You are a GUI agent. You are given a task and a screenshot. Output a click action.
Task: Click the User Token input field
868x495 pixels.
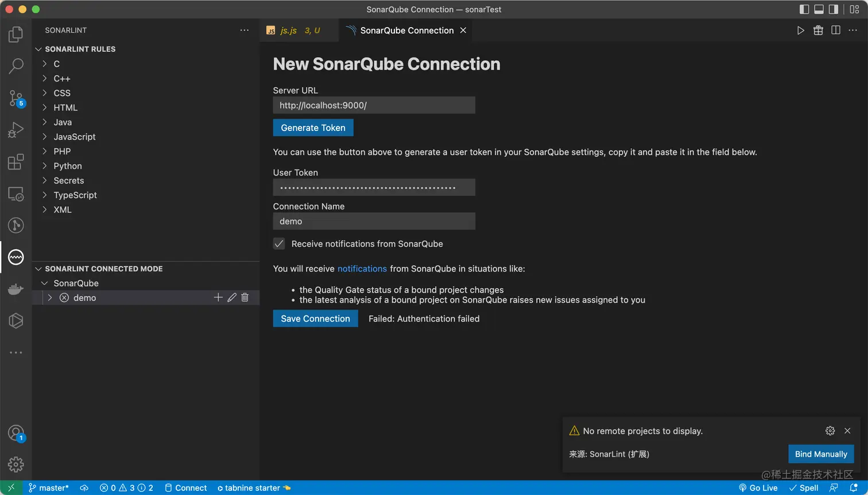(374, 187)
